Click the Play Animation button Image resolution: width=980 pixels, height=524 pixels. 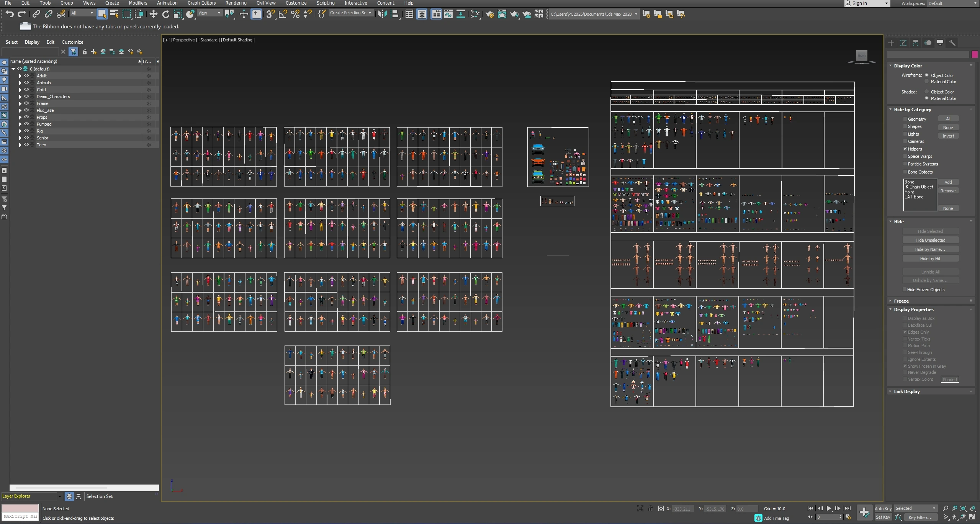coord(829,508)
